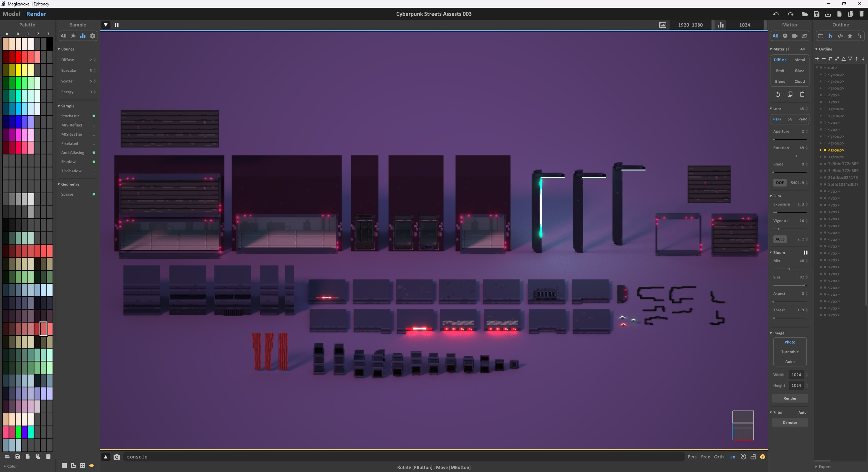Click the yellow ground diamond icon
This screenshot has height=472, width=868.
tap(92, 466)
